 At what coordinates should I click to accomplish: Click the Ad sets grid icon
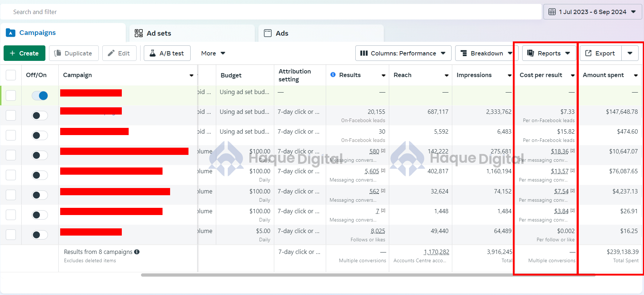(x=139, y=33)
